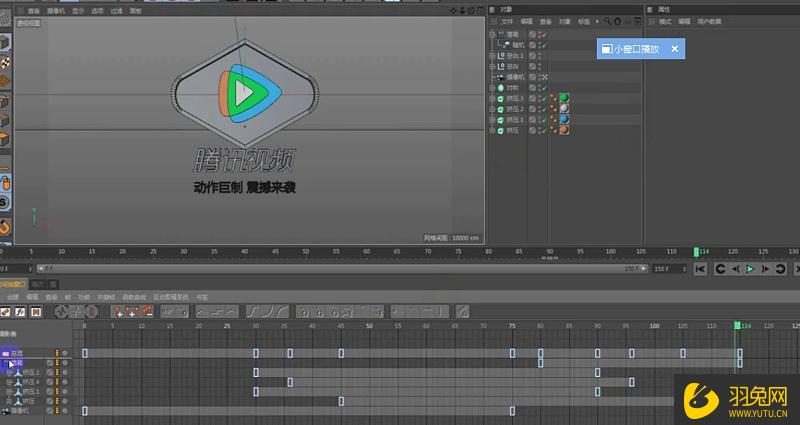Switch timeline to F-Curve mode icon

(x=20, y=311)
